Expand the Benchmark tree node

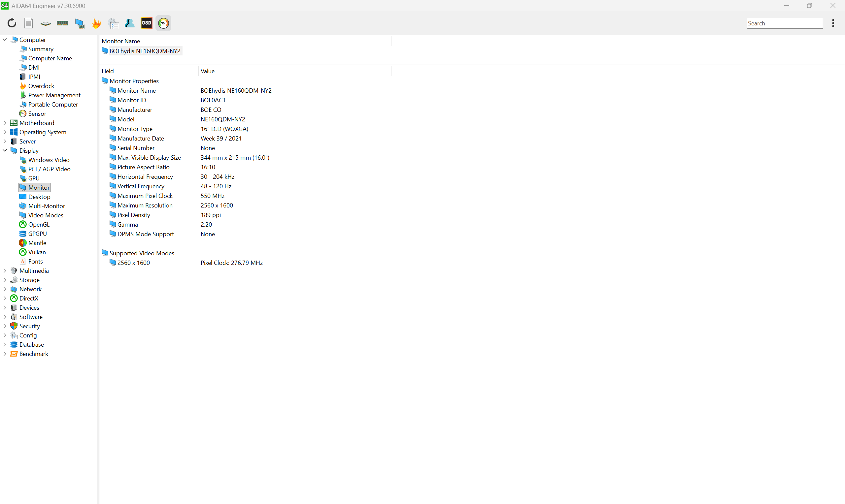click(x=5, y=354)
